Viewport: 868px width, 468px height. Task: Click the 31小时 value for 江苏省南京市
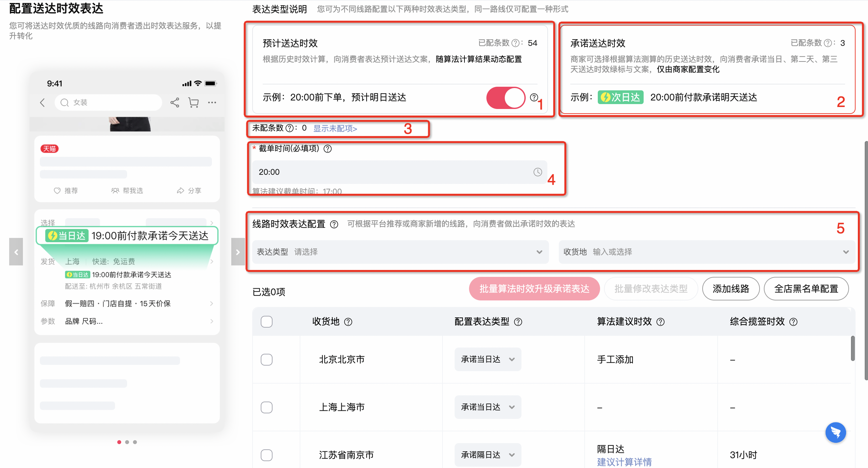[743, 455]
